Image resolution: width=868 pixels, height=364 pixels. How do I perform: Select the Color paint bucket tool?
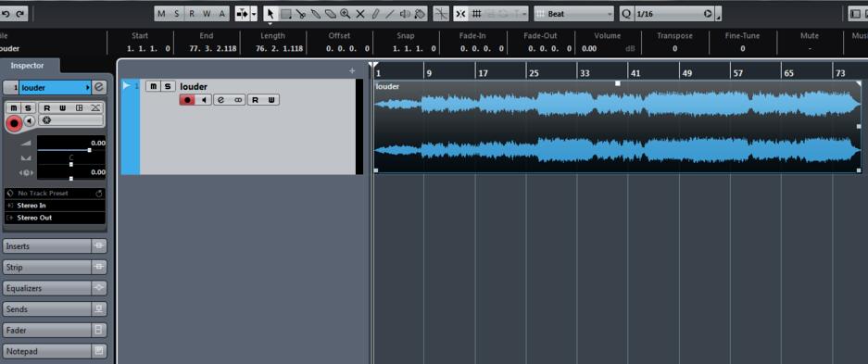click(x=421, y=14)
